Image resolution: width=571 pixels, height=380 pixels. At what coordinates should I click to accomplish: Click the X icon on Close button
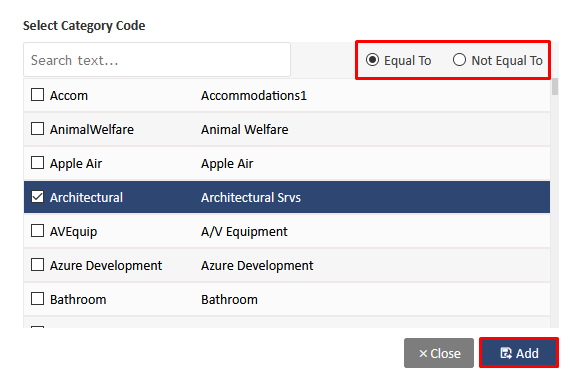[423, 353]
